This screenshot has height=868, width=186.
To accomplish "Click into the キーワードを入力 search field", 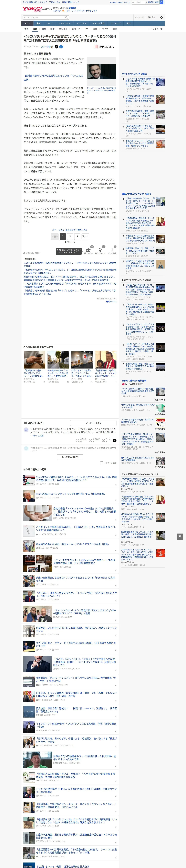I will point(44,18).
